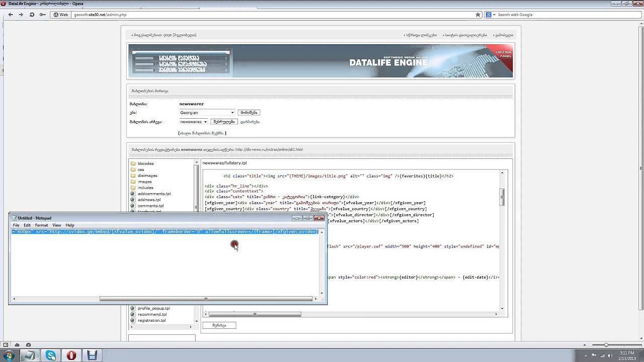
Task: Open Notepad View menu
Action: point(57,225)
